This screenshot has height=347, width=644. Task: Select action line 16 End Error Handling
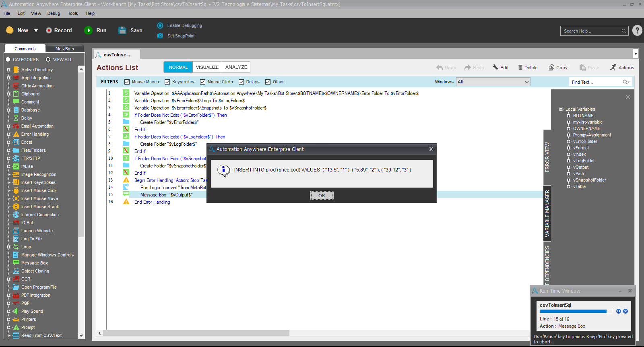pos(152,202)
